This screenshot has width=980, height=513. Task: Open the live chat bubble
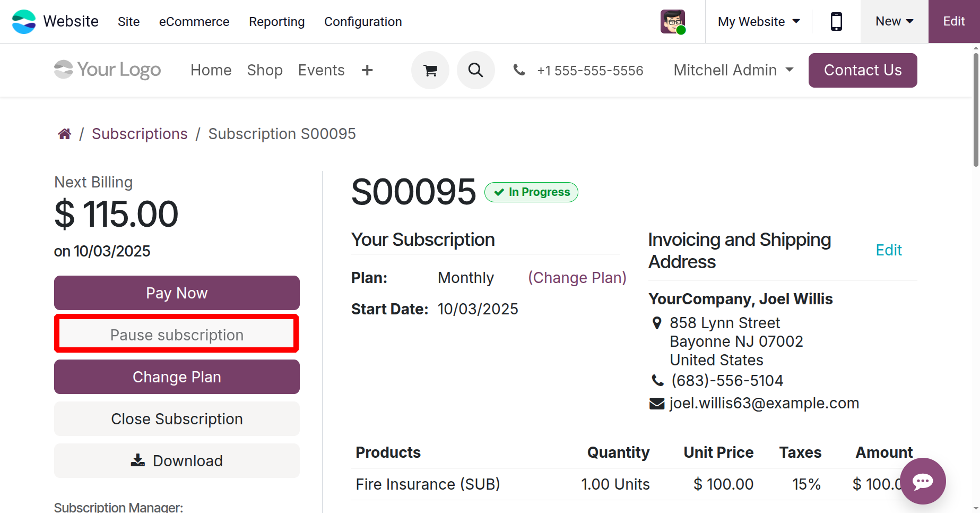923,481
